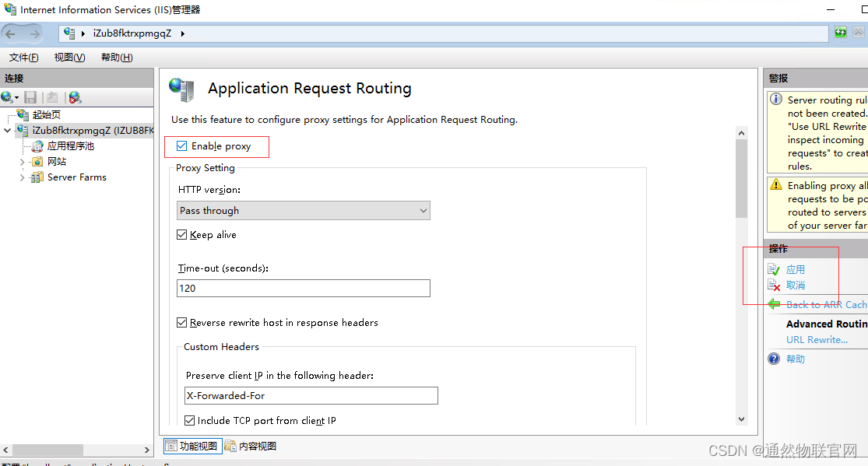Collapse the iZub8fktrxpmgqZ server node
This screenshot has height=466, width=868.
click(7, 131)
